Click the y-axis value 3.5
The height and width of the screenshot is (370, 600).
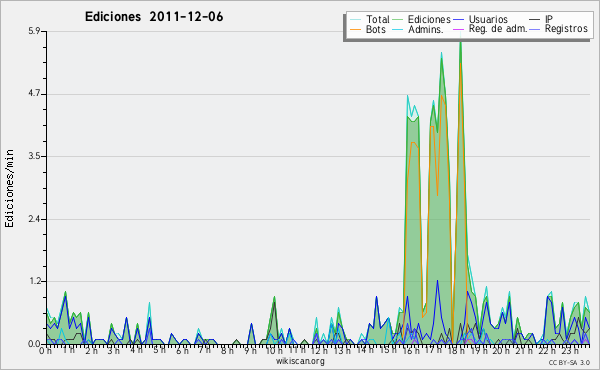(x=34, y=156)
